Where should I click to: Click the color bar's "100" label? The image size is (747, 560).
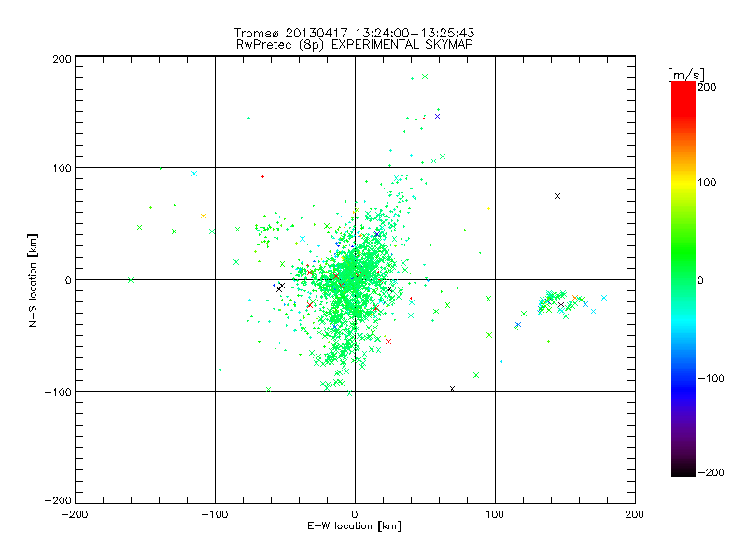[707, 182]
